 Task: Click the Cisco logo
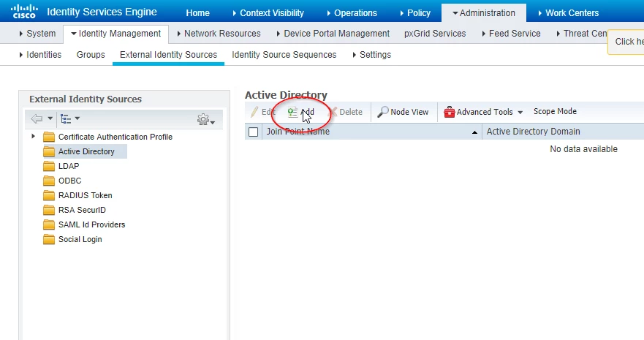coord(25,12)
